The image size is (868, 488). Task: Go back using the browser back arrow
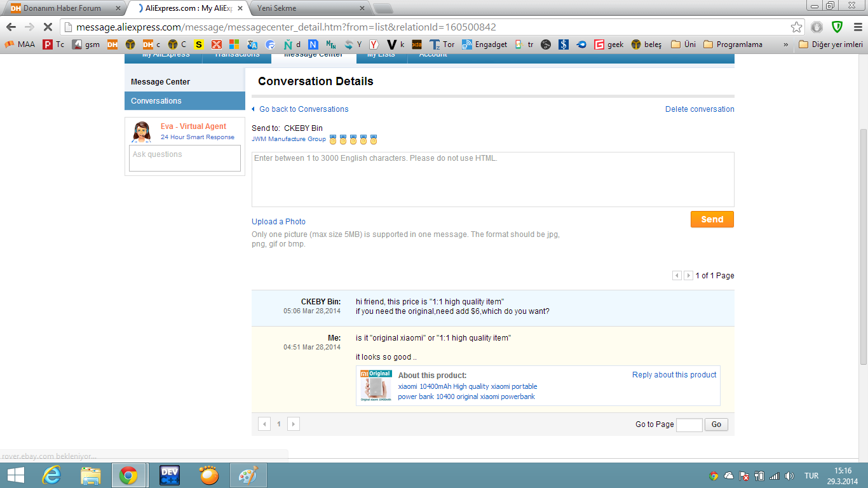tap(11, 27)
